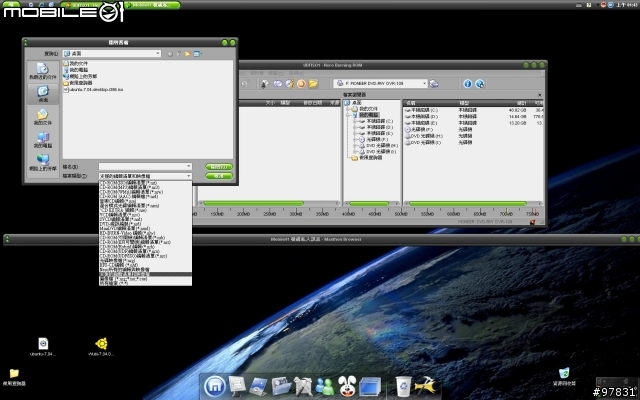Select 我的電腦 in the dialog file list

click(x=76, y=70)
